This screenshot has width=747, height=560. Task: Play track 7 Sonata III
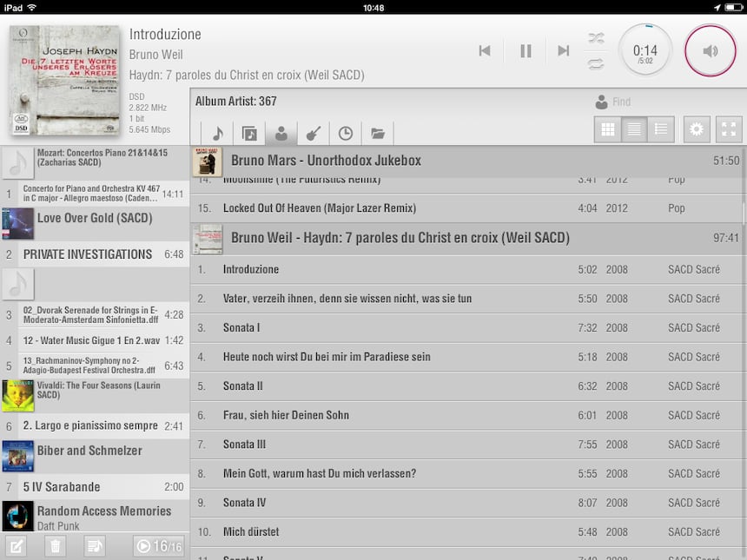tap(467, 445)
